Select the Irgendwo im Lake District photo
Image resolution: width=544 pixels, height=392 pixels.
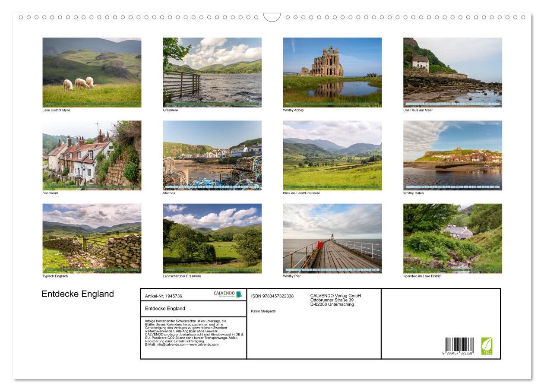point(452,238)
